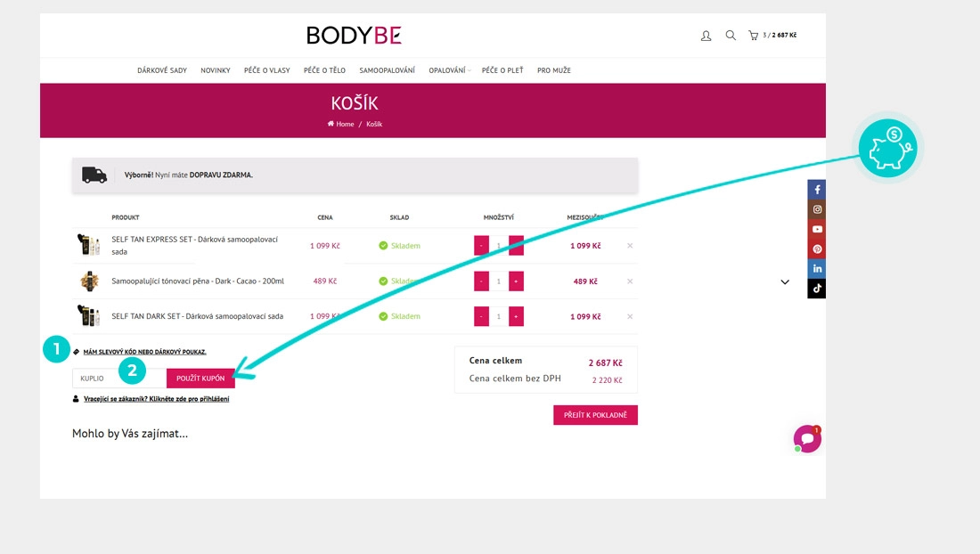
Task: Open the YouTube social sidebar icon
Action: click(817, 229)
